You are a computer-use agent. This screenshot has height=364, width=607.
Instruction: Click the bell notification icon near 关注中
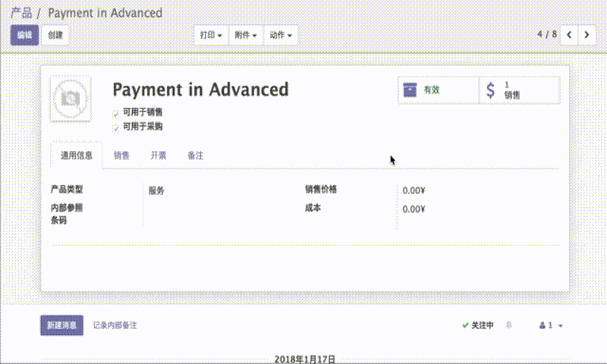tap(508, 325)
